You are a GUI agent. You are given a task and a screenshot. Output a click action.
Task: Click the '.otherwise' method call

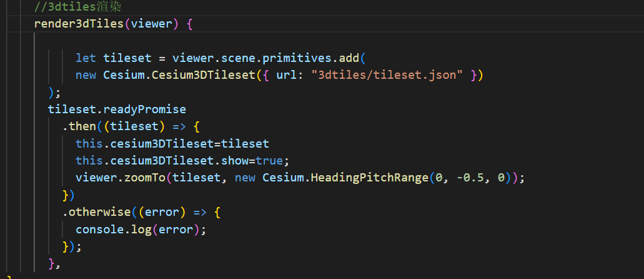point(97,212)
